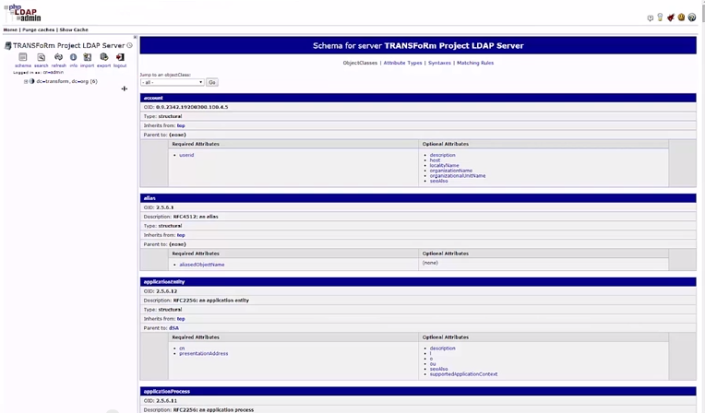Open the Syntaxes schema section
705x413 pixels.
pyautogui.click(x=439, y=62)
